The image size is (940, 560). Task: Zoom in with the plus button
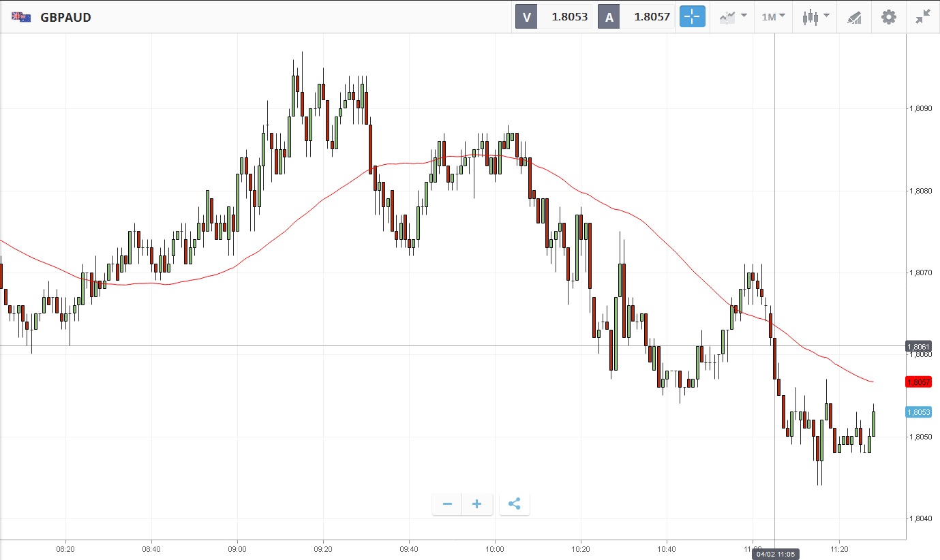tap(477, 504)
